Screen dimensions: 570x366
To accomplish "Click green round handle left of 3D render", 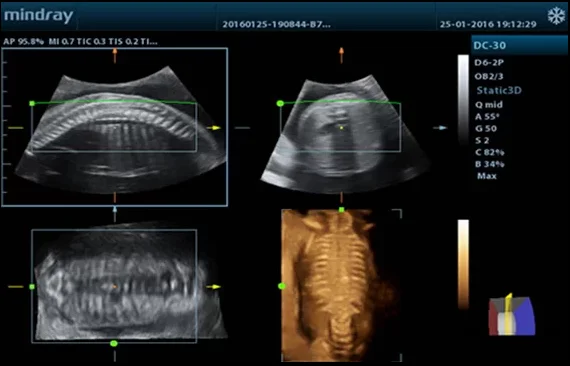I will [281, 286].
